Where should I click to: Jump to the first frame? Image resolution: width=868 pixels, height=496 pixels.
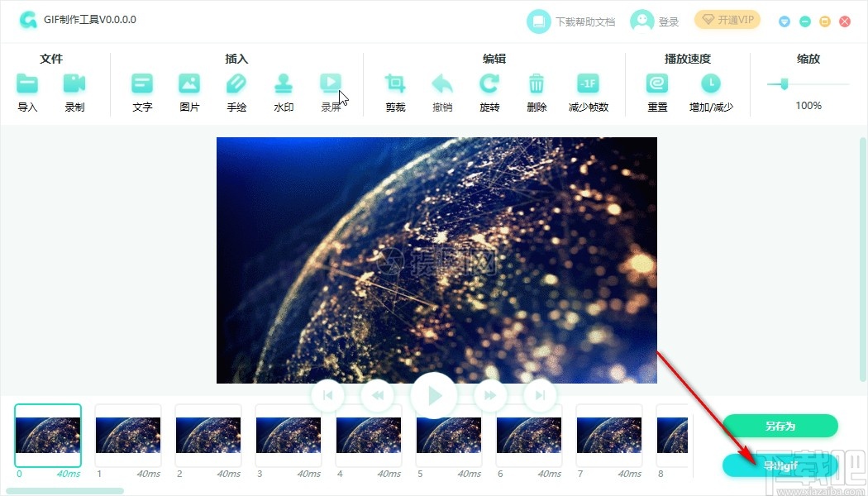(x=327, y=395)
